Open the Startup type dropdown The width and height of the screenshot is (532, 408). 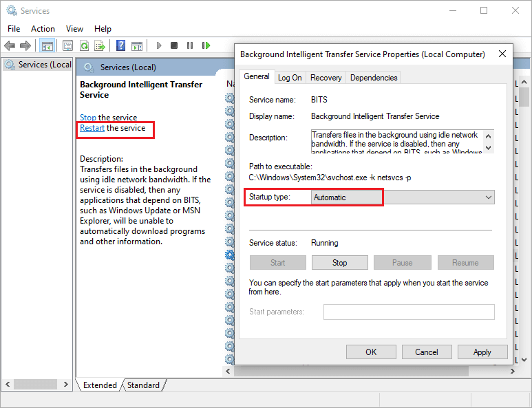[x=403, y=197]
